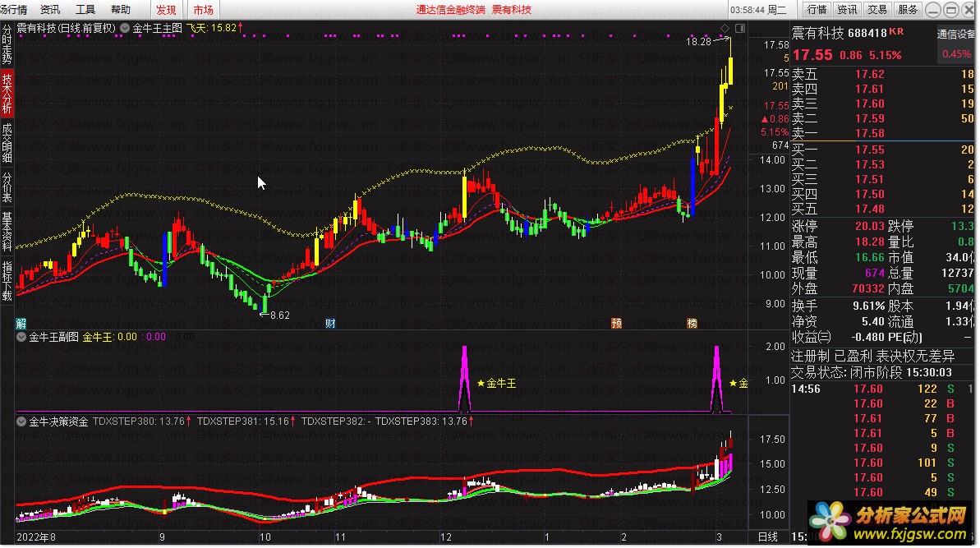Click the 交易 button at top right
This screenshot has width=980, height=548.
pos(876,9)
